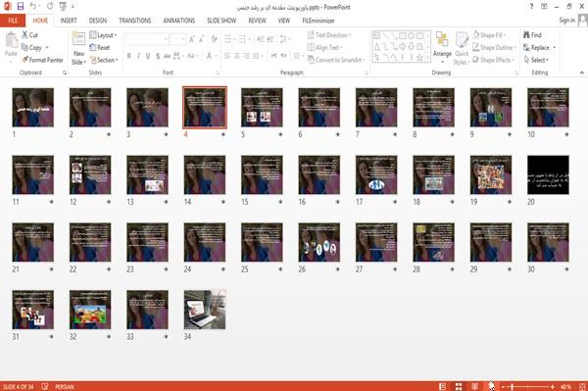The height and width of the screenshot is (391, 588).
Task: Open the REVIEW tab
Action: (x=257, y=21)
